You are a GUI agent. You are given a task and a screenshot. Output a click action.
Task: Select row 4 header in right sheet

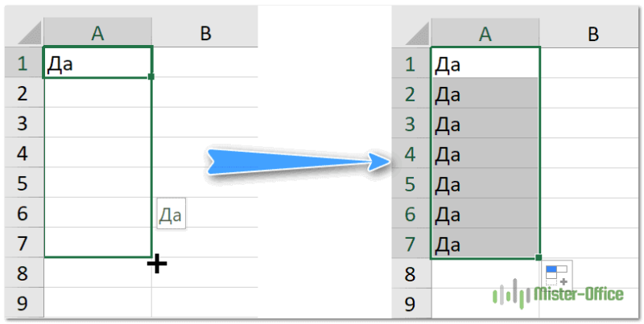(411, 153)
